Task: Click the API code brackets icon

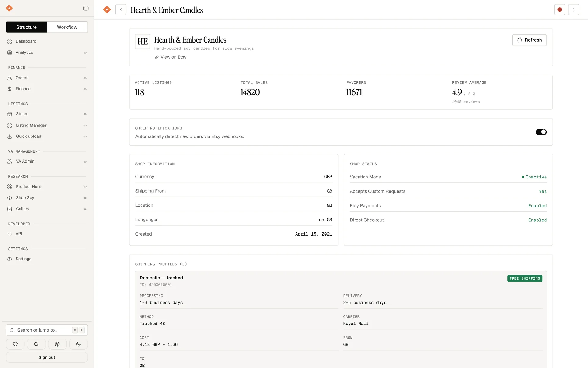Action: click(x=9, y=234)
